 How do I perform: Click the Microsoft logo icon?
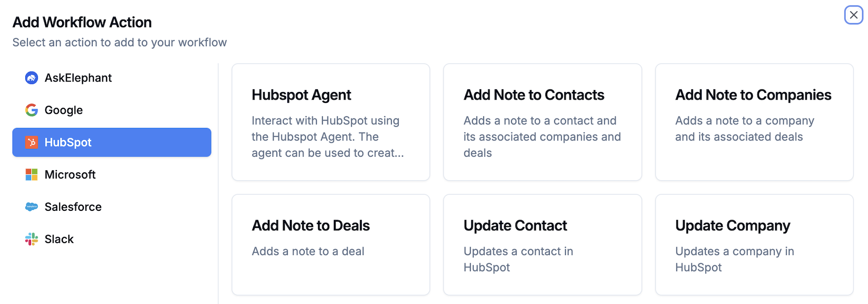click(x=31, y=175)
